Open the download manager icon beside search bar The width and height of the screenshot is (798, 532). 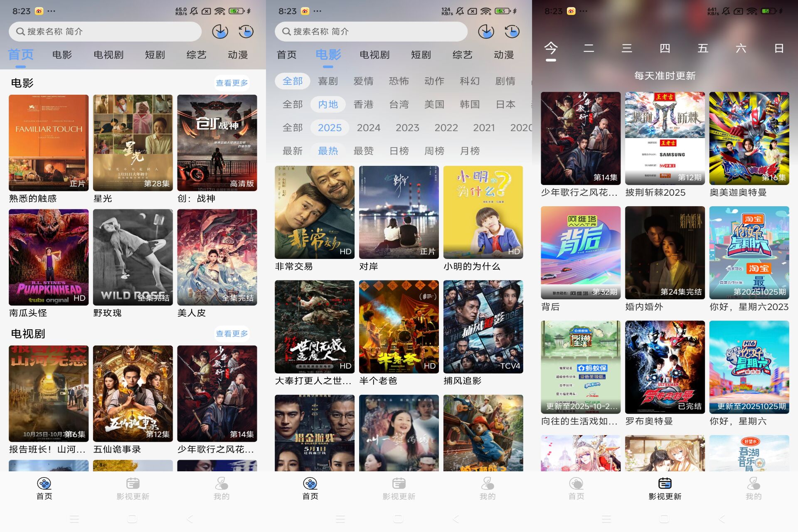220,31
